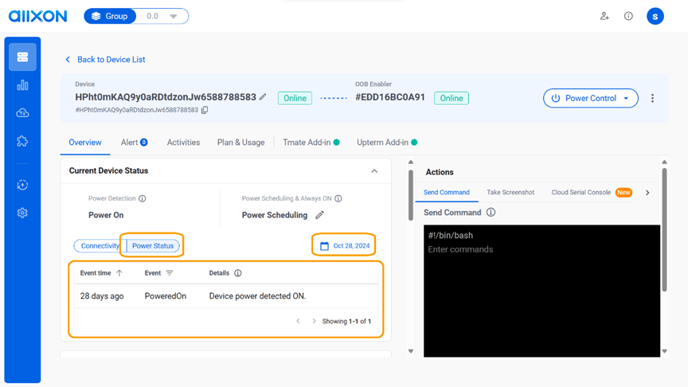
Task: Select the Take Screenshot action tab
Action: coord(510,193)
